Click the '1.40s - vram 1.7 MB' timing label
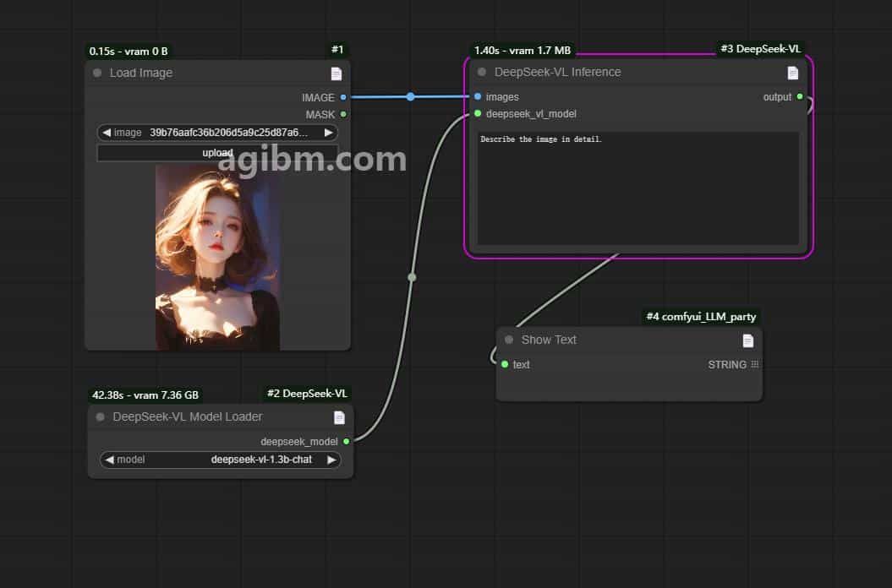 [x=523, y=51]
